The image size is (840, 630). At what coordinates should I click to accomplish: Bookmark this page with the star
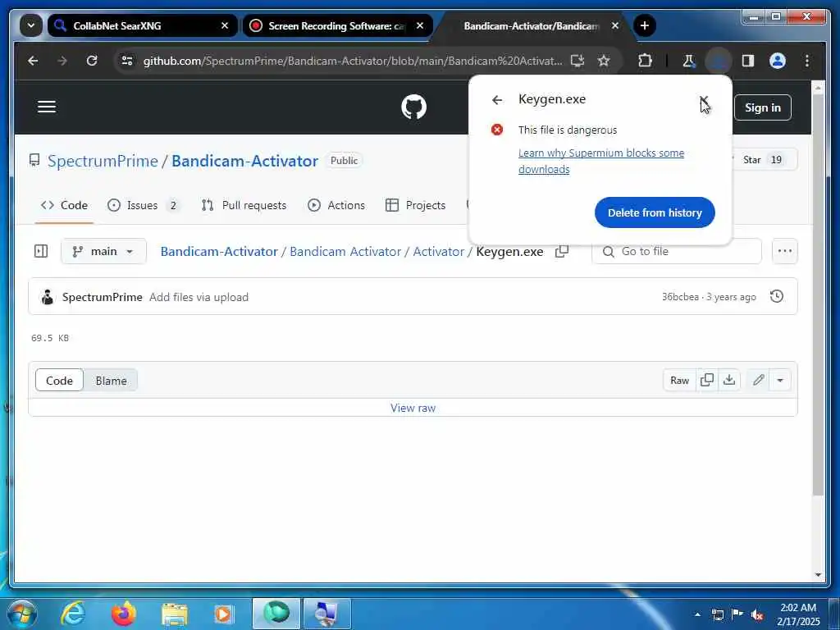[604, 61]
